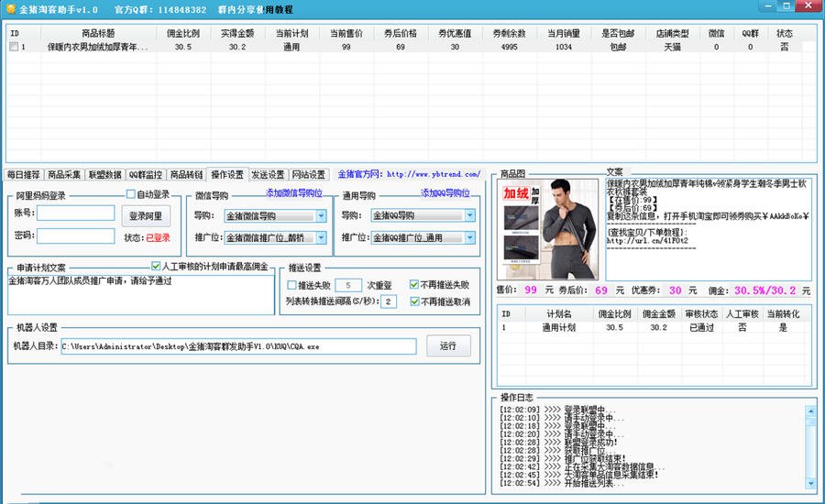Click the operation log scrollbar down arrow

click(x=809, y=482)
